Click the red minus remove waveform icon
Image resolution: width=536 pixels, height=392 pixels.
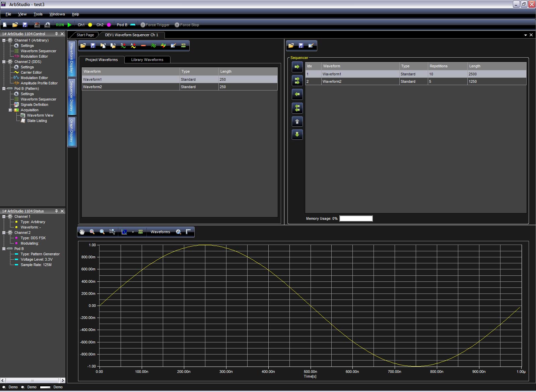pos(143,46)
